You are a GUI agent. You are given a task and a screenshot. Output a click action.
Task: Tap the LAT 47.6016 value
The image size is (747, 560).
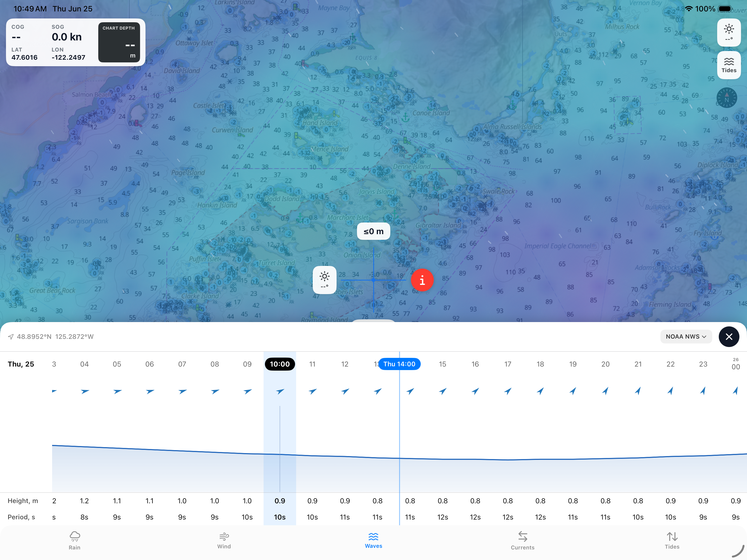pos(24,58)
